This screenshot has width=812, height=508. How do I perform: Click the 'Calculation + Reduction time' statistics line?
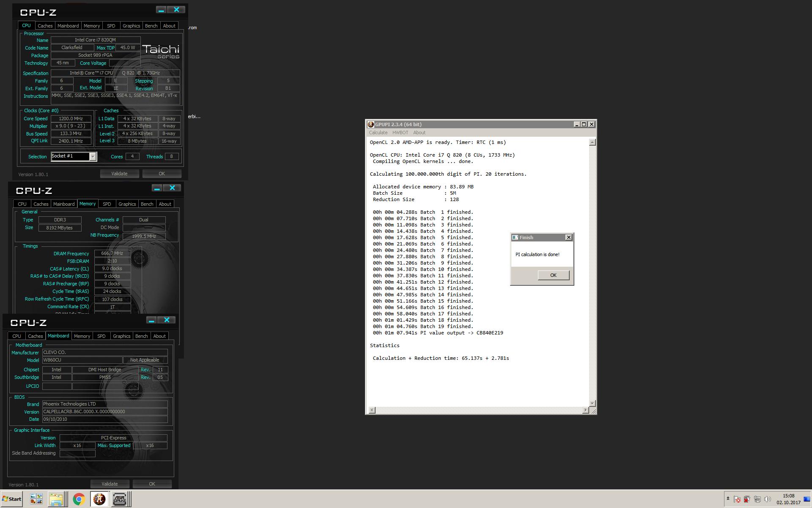(x=441, y=358)
